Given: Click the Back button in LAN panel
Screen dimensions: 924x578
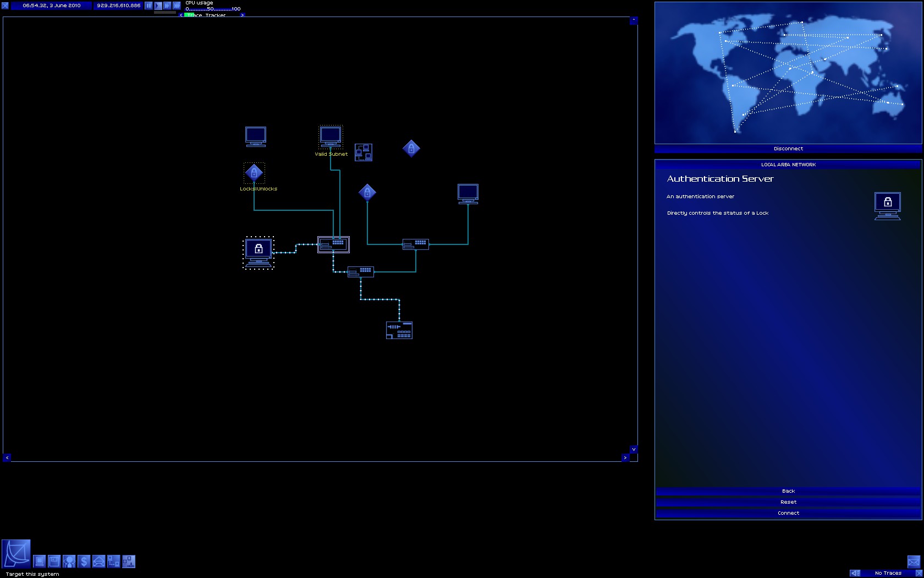Looking at the screenshot, I should (x=788, y=491).
